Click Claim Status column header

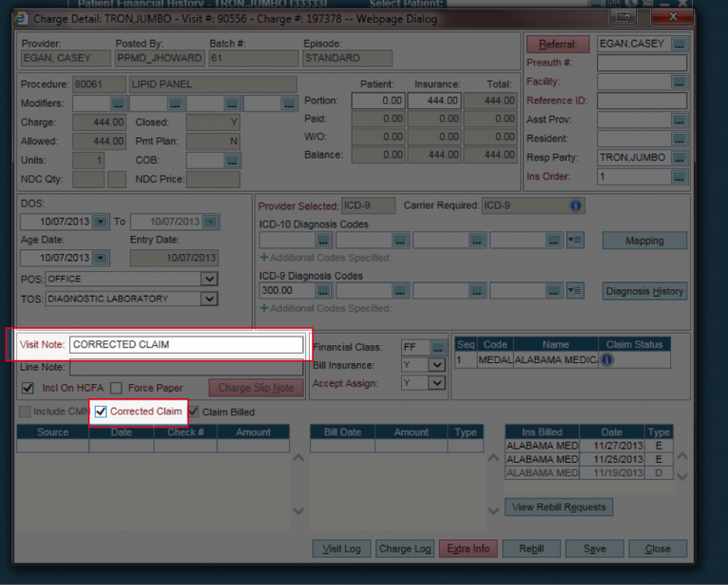634,344
